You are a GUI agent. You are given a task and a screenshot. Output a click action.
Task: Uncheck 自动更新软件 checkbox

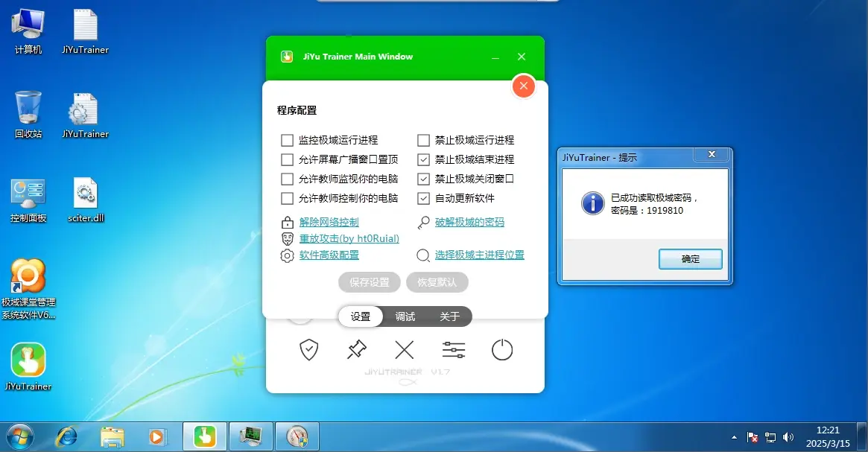[423, 198]
